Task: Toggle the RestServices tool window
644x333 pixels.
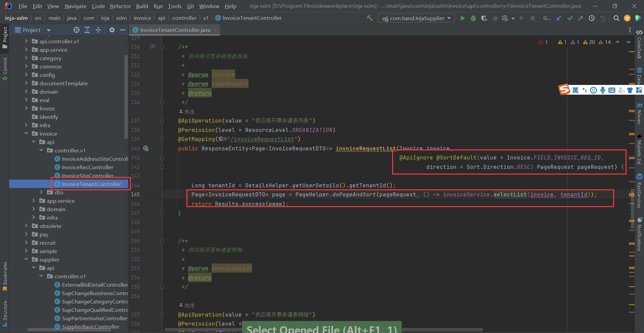Action: 639,191
